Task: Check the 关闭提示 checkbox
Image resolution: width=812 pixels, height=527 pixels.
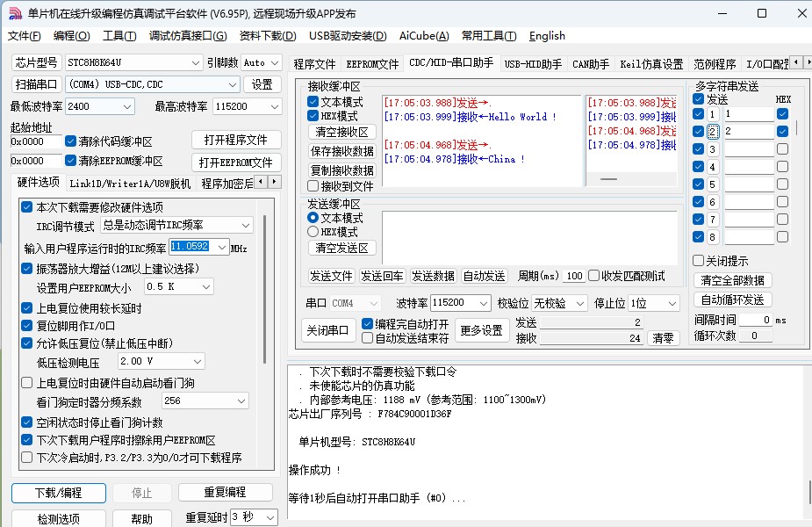Action: tap(698, 260)
